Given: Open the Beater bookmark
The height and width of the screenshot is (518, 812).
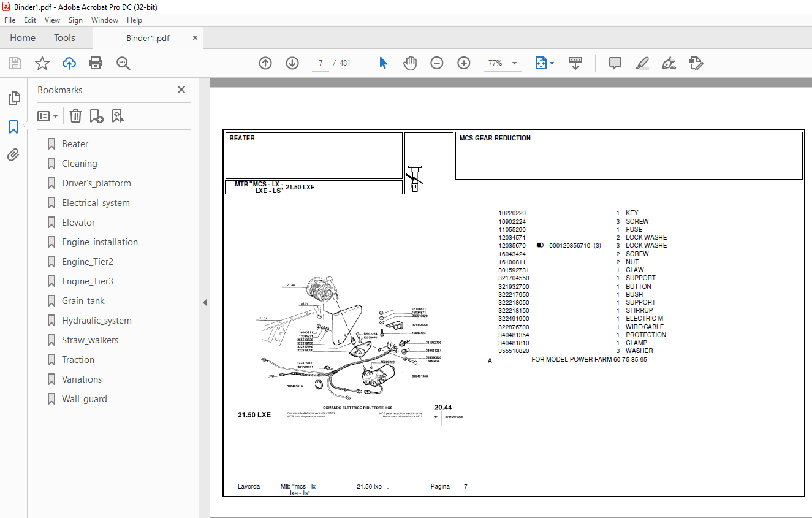Looking at the screenshot, I should coord(75,144).
